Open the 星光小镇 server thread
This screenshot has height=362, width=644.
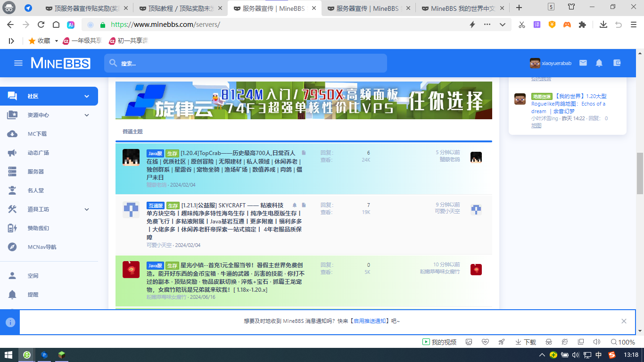coord(225,277)
